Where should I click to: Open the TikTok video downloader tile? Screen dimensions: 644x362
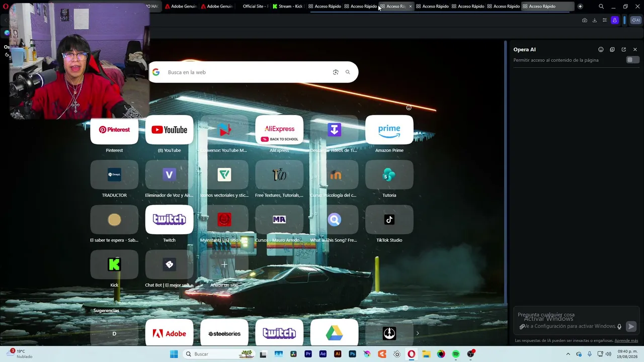pyautogui.click(x=335, y=130)
